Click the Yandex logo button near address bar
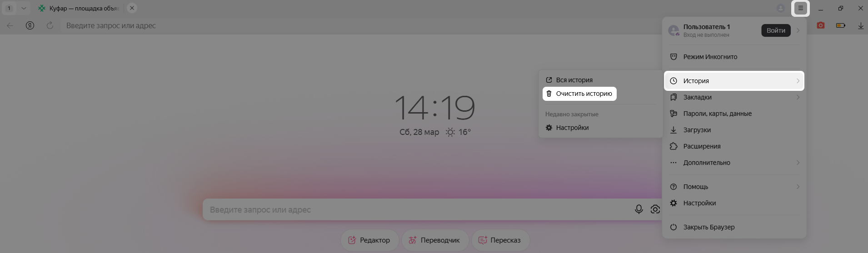This screenshot has height=253, width=868. [x=30, y=25]
